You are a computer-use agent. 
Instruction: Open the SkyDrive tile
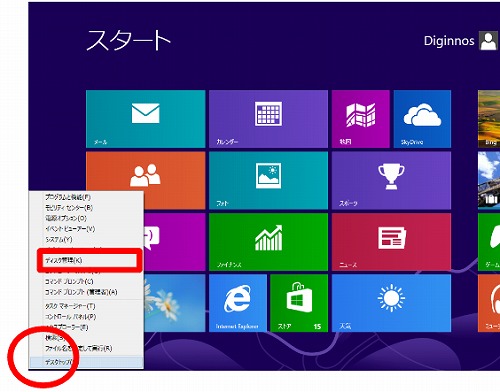click(x=422, y=119)
